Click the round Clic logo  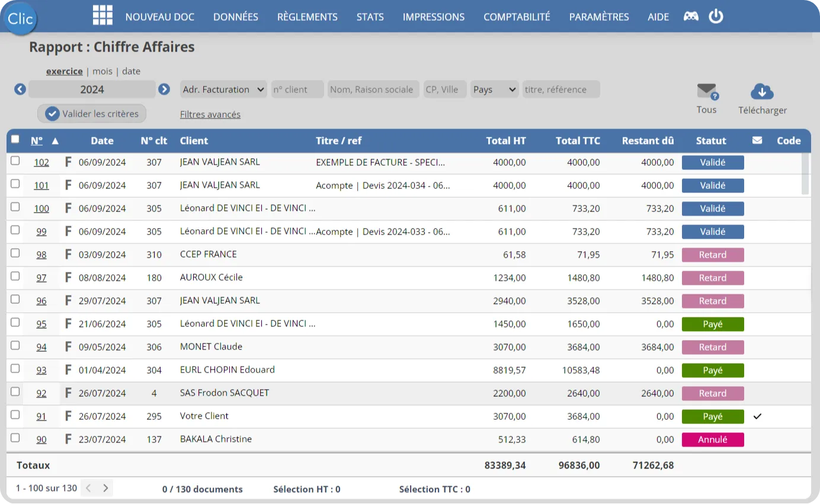click(21, 19)
